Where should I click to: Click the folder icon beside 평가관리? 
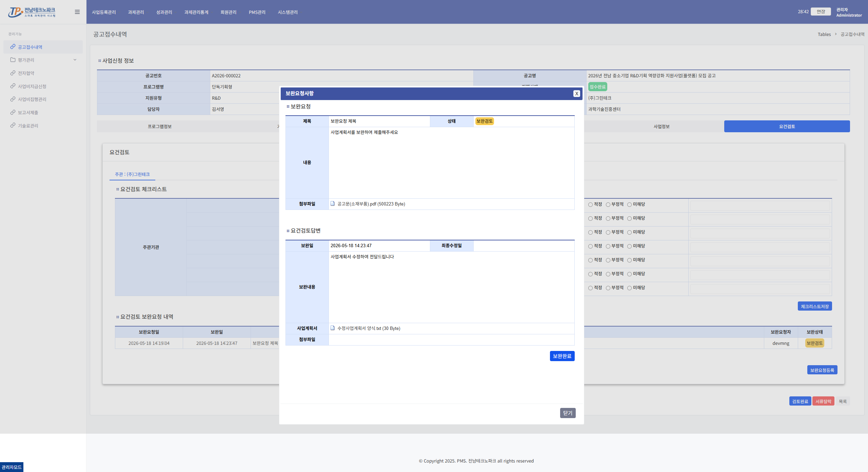point(13,60)
